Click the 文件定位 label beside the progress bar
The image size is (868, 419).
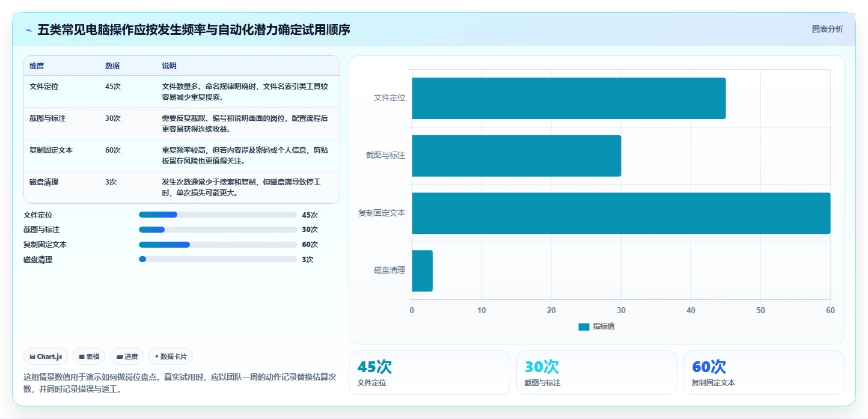(x=38, y=215)
